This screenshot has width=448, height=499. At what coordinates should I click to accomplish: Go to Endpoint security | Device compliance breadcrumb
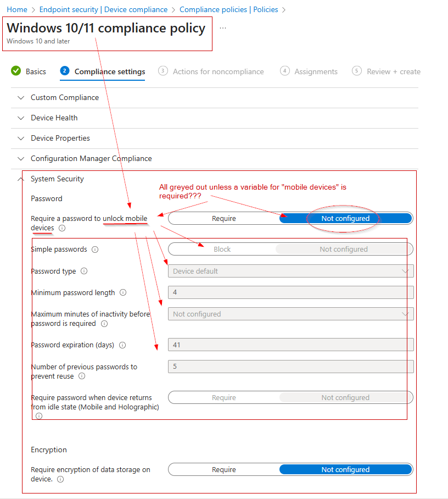(x=103, y=9)
